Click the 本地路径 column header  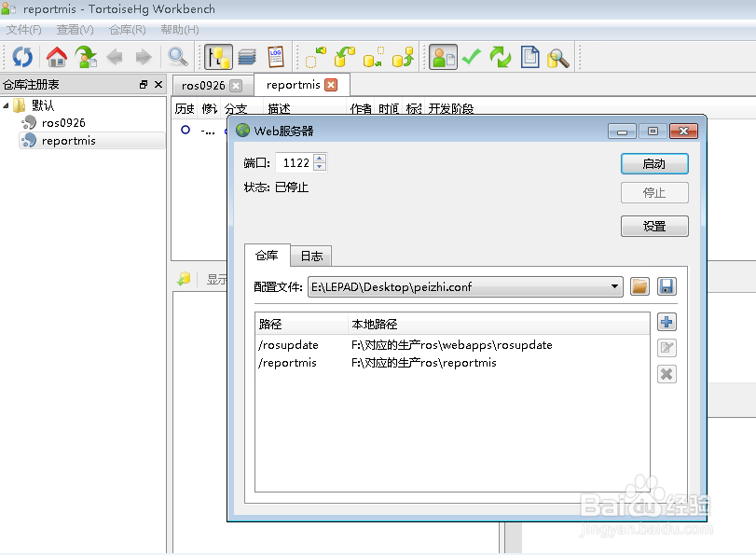click(499, 324)
